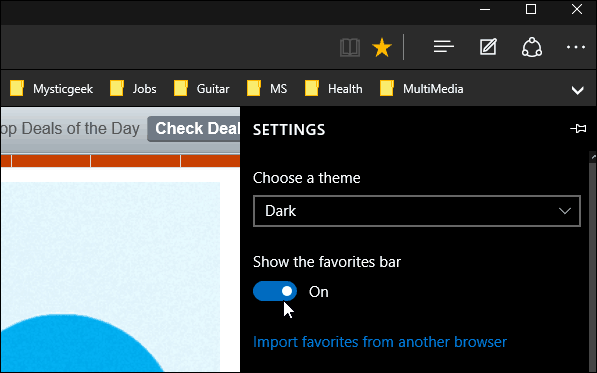The height and width of the screenshot is (373, 597).
Task: Open the Health favorites folder
Action: (334, 89)
